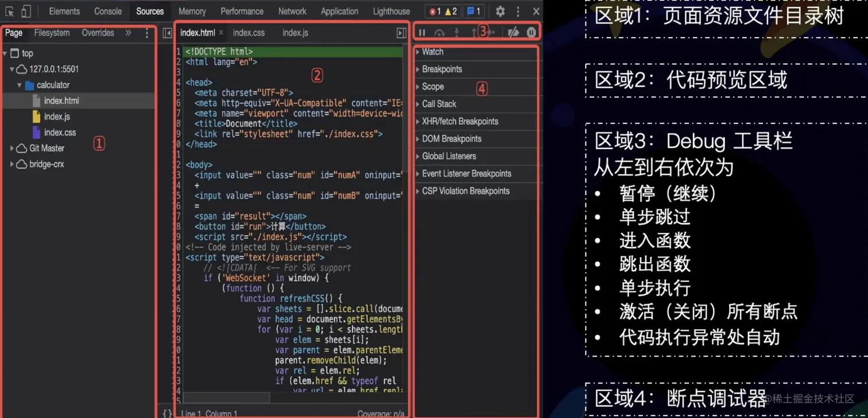The width and height of the screenshot is (868, 418).
Task: Click the link rel stylesheet code line
Action: pos(288,134)
